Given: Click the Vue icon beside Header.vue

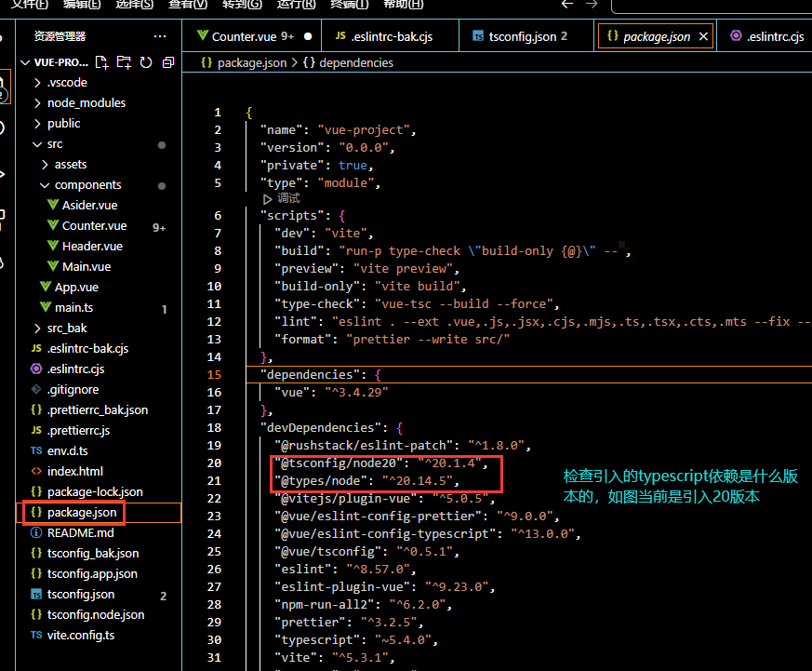Looking at the screenshot, I should [x=53, y=246].
